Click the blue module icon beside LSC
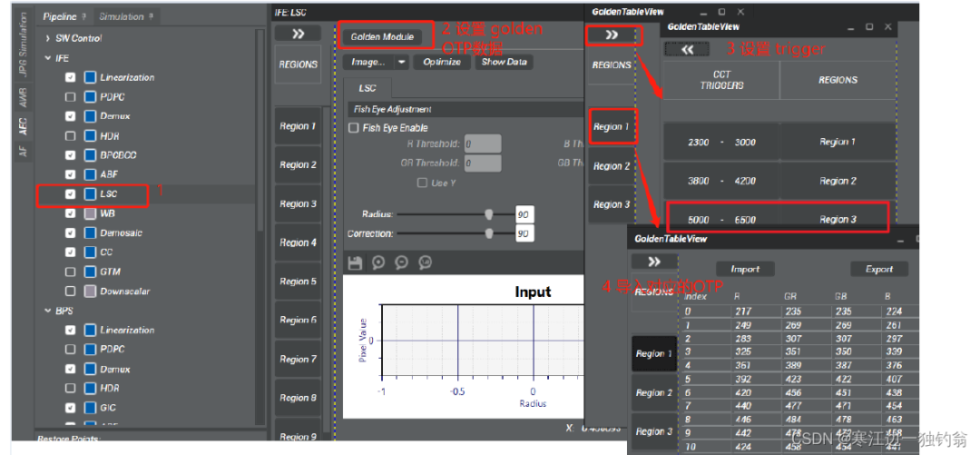Screen dimensions: 980x455 click(90, 194)
